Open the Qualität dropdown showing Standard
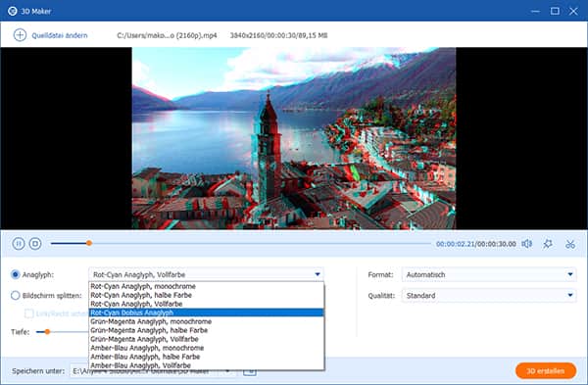Image resolution: width=588 pixels, height=385 pixels. coord(489,296)
